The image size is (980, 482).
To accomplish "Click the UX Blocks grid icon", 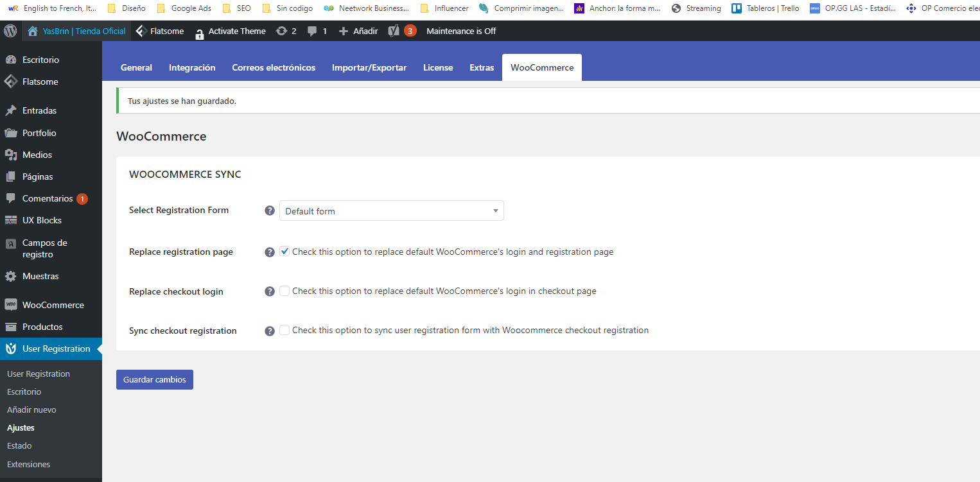I will 11,220.
